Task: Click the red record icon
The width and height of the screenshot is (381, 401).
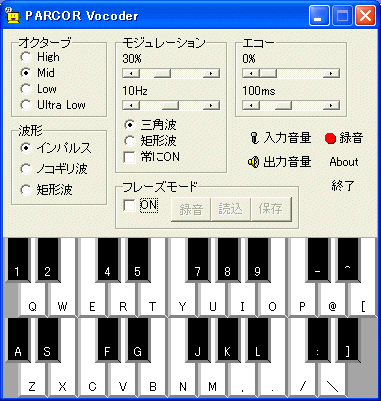Action: click(330, 138)
